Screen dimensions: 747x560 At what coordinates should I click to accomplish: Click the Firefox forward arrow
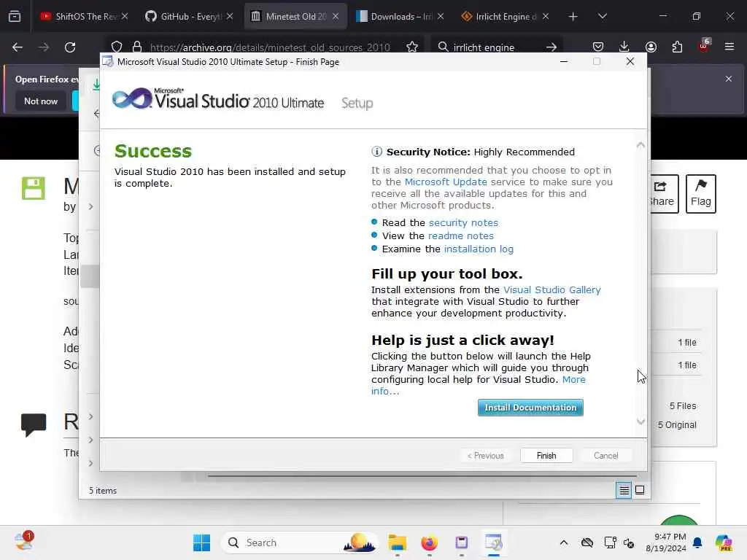[x=43, y=47]
